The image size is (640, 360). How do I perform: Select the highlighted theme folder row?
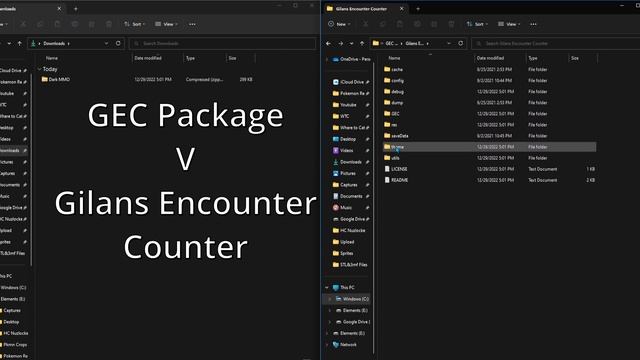click(x=489, y=147)
